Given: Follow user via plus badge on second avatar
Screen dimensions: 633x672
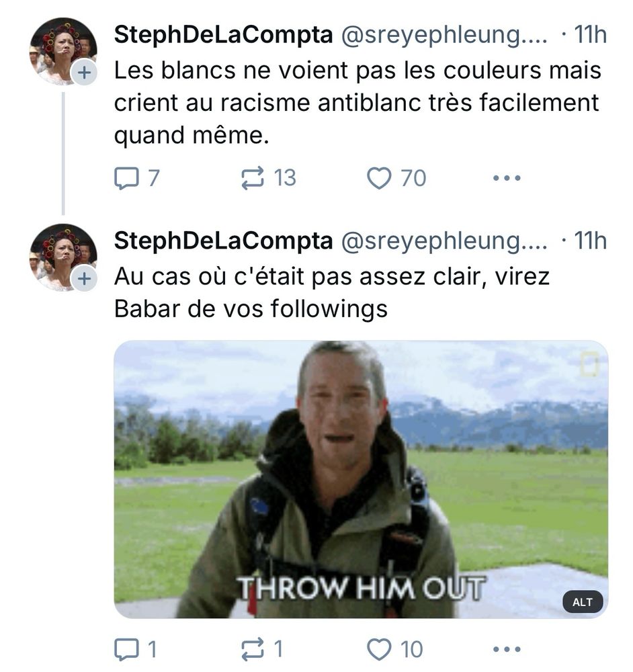Looking at the screenshot, I should click(x=83, y=279).
